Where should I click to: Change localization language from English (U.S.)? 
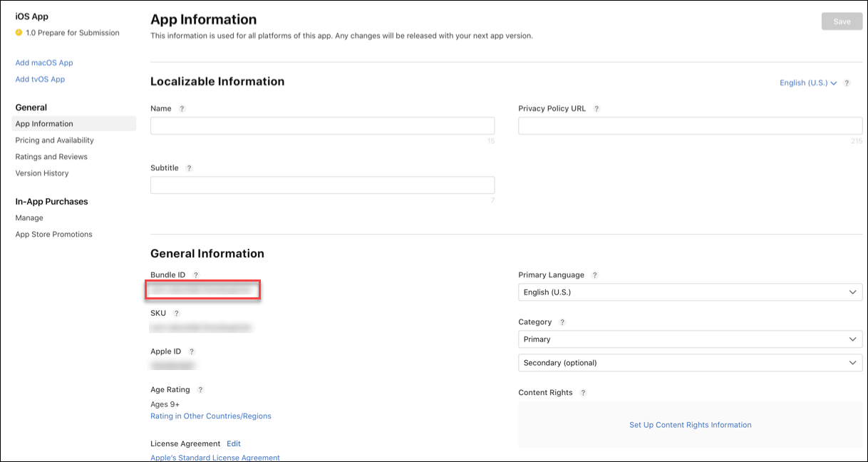click(808, 83)
